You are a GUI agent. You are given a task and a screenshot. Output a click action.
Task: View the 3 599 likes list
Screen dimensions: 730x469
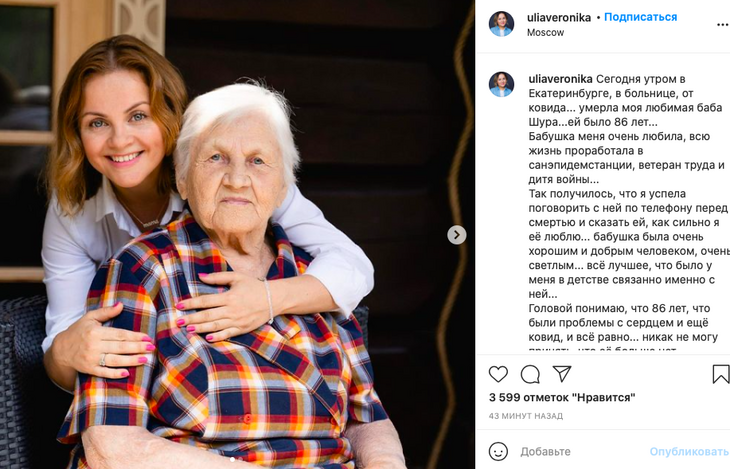pyautogui.click(x=562, y=398)
